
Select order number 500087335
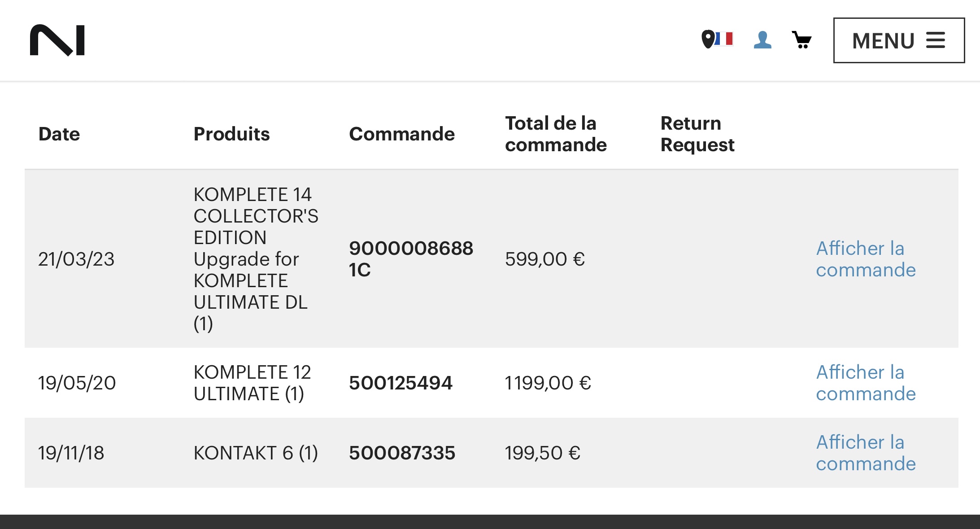(x=402, y=453)
